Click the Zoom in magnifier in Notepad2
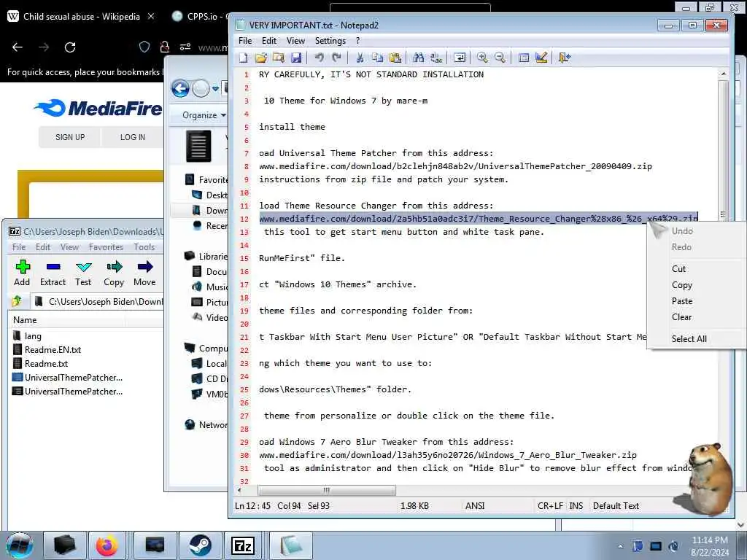747x560 pixels. [x=482, y=58]
